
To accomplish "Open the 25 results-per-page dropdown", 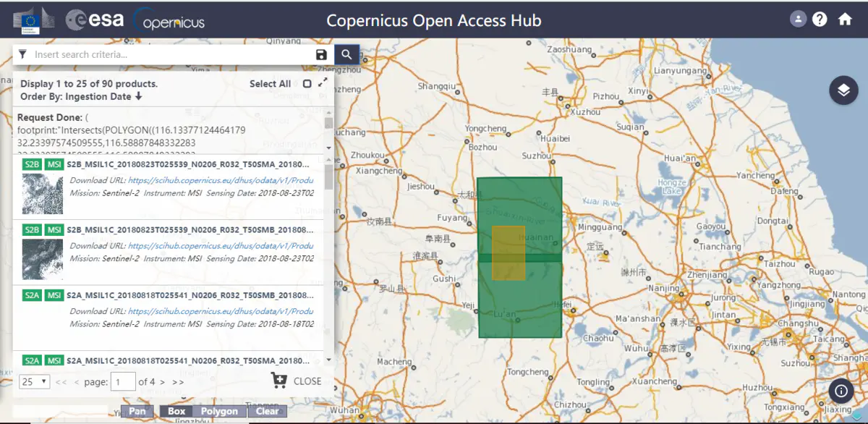I will tap(34, 381).
